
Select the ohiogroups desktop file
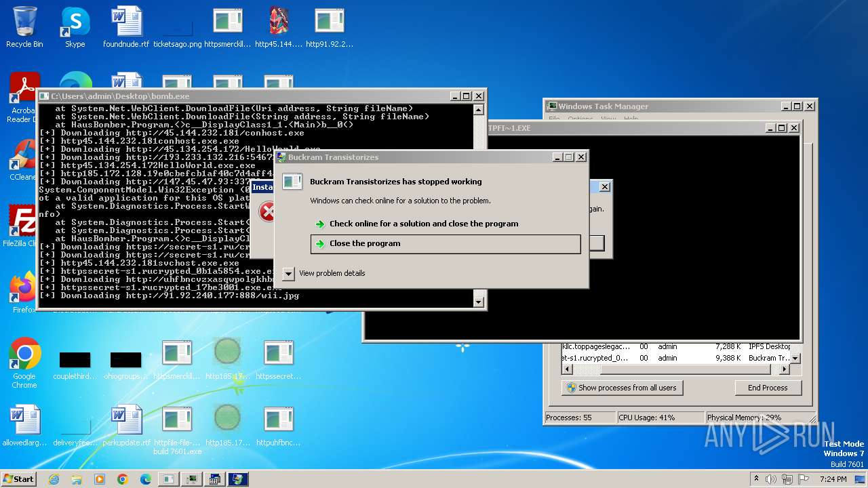tap(126, 366)
